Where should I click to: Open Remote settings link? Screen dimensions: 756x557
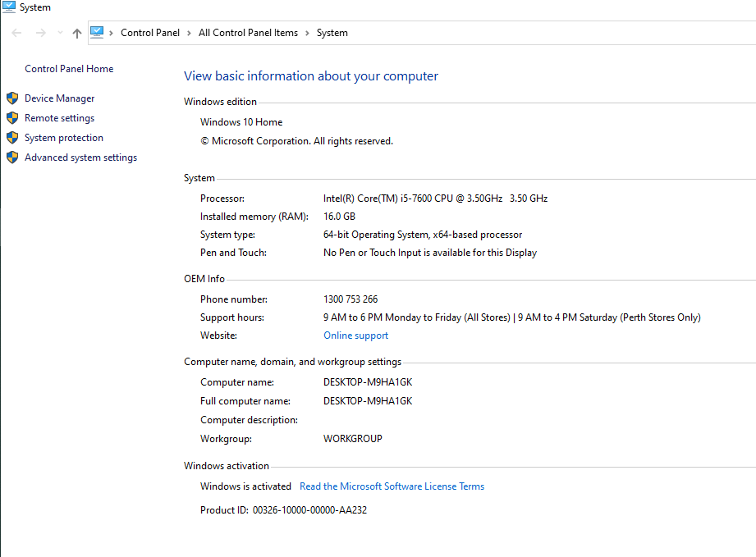click(60, 118)
